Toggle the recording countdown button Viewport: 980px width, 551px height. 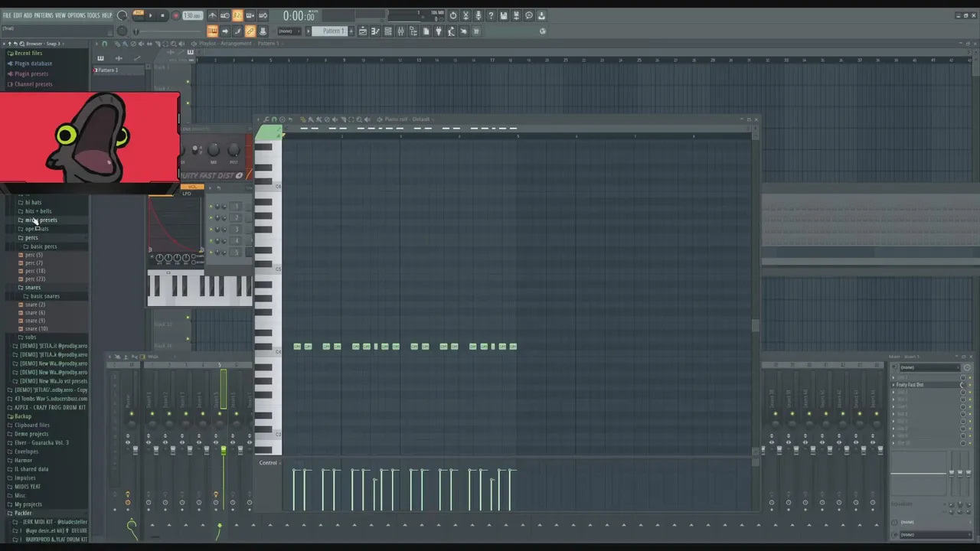click(237, 15)
